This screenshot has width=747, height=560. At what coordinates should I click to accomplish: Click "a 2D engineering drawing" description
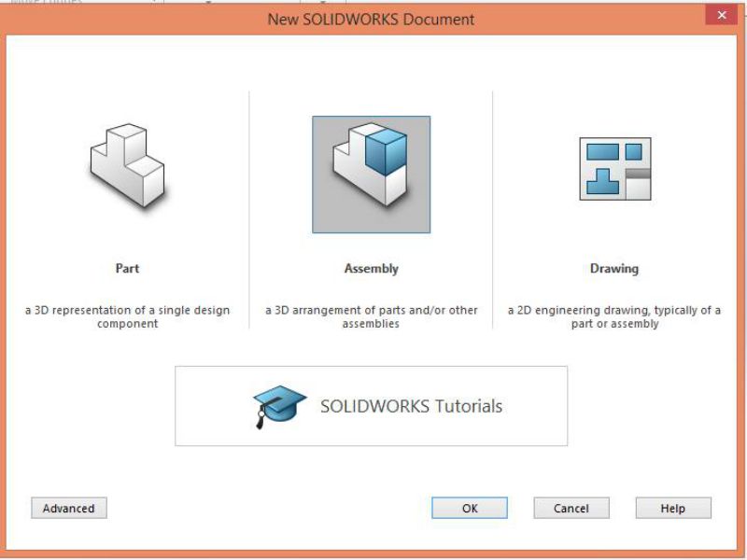tap(614, 316)
